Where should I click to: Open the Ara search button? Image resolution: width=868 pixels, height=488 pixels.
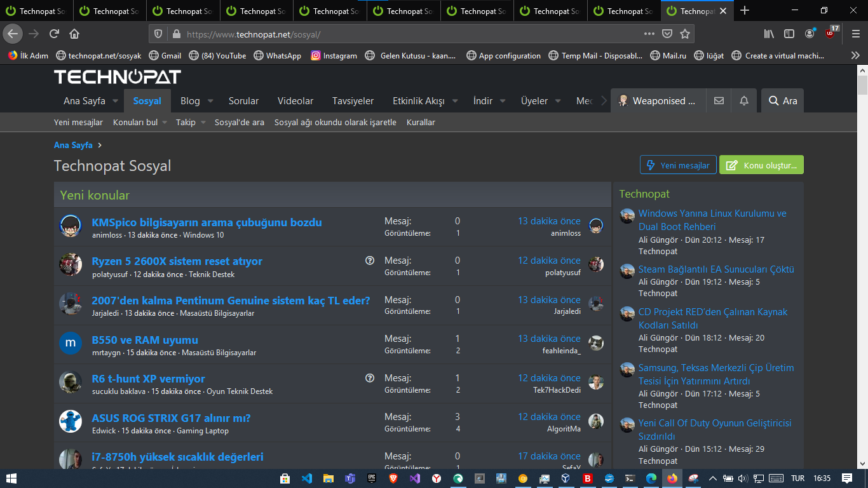point(783,100)
